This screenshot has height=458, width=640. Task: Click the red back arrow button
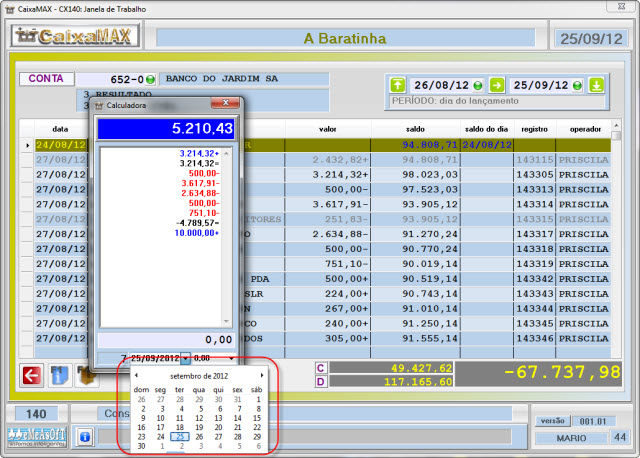33,376
